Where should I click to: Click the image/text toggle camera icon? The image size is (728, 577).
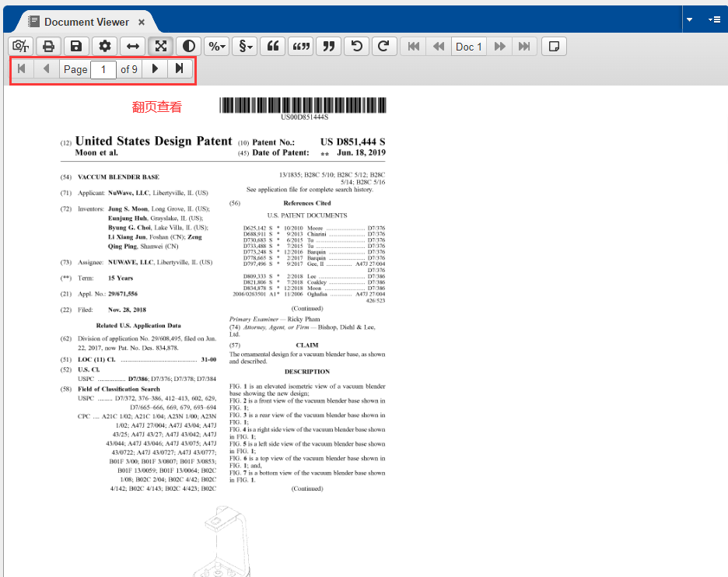tap(21, 47)
